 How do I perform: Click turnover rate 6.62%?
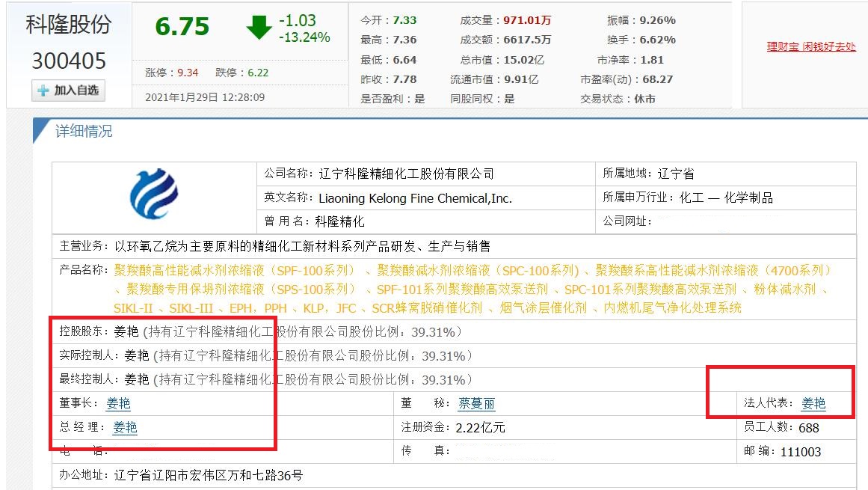click(x=658, y=40)
